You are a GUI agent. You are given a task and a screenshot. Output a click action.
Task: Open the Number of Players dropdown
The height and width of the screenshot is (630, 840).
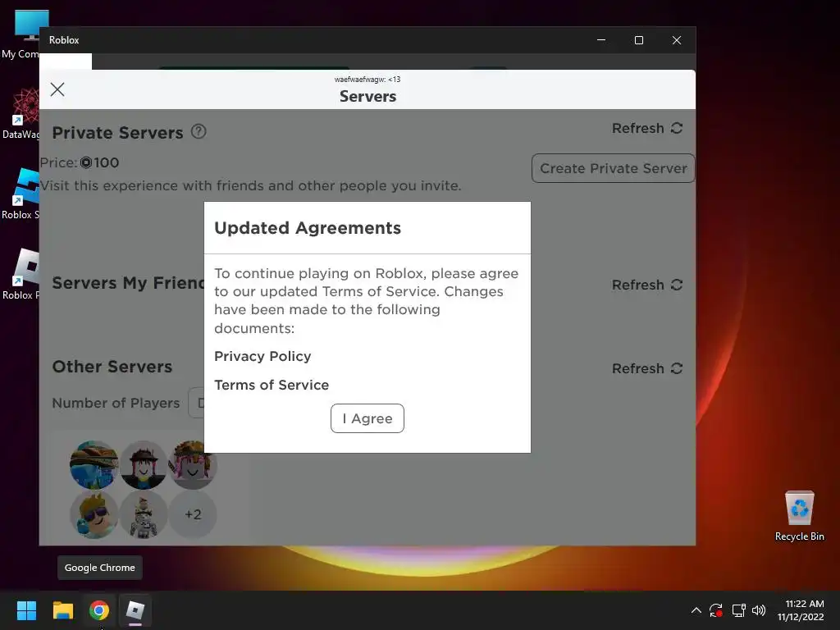(197, 403)
